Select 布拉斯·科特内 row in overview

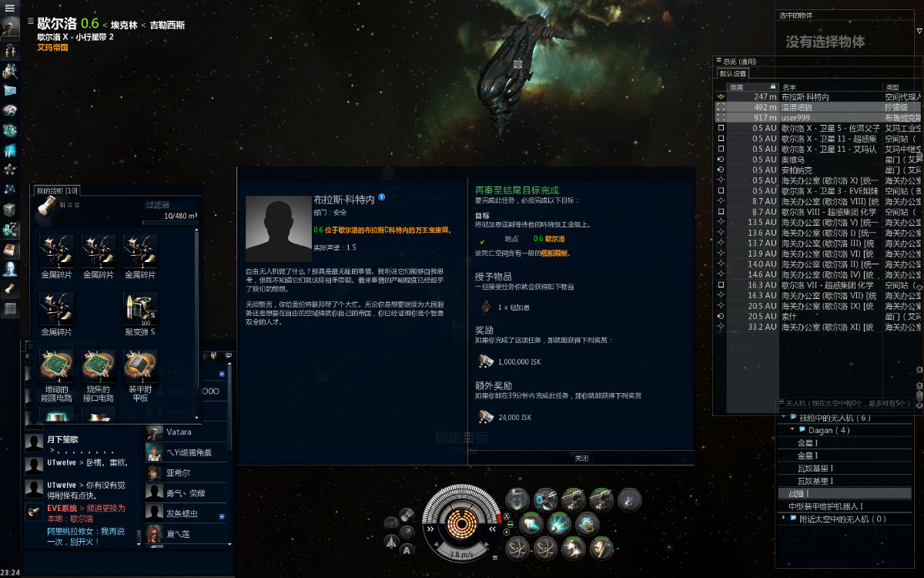click(819, 97)
